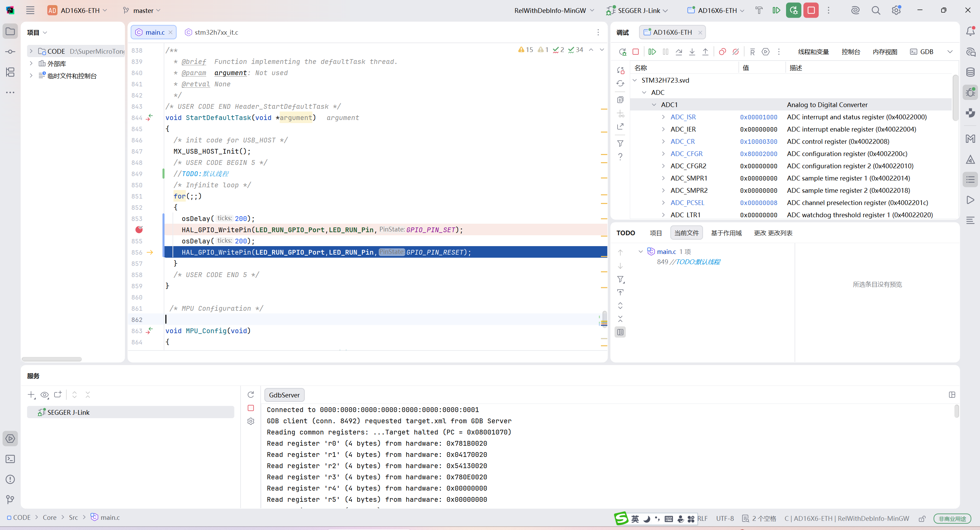
Task: Click the Build hammer icon
Action: [x=758, y=10]
